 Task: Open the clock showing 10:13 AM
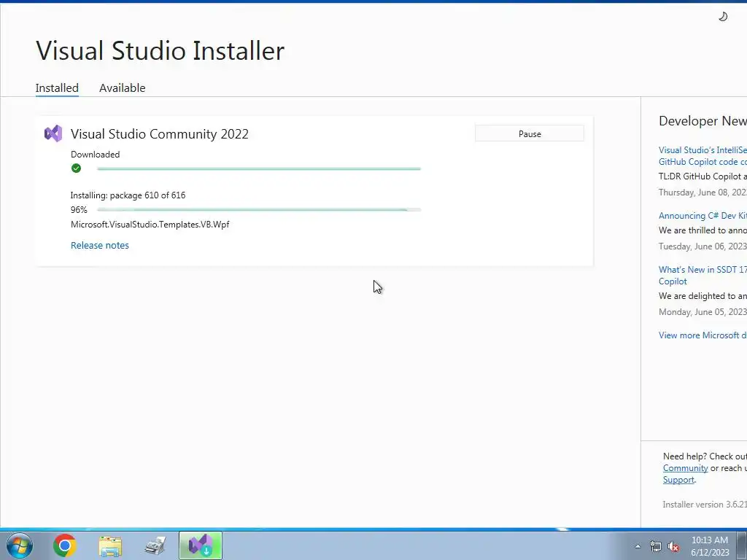(x=710, y=545)
